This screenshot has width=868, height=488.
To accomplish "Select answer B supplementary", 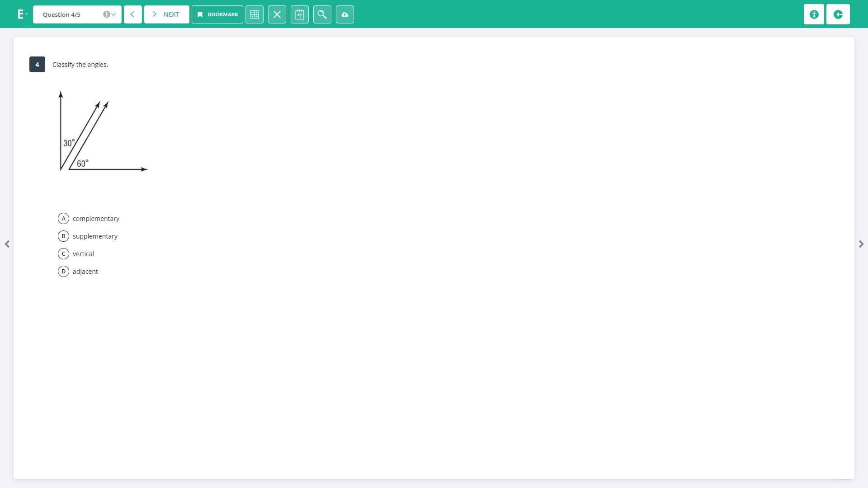I will tap(64, 236).
